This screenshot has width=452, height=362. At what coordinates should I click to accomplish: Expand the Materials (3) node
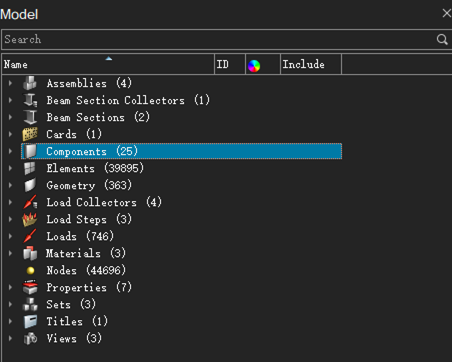point(10,253)
